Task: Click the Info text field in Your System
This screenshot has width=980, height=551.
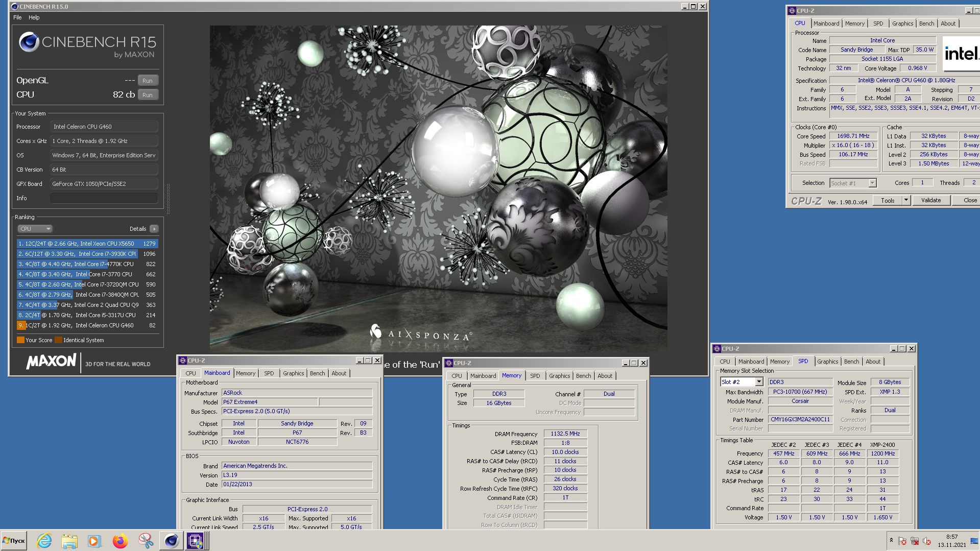Action: 104,198
